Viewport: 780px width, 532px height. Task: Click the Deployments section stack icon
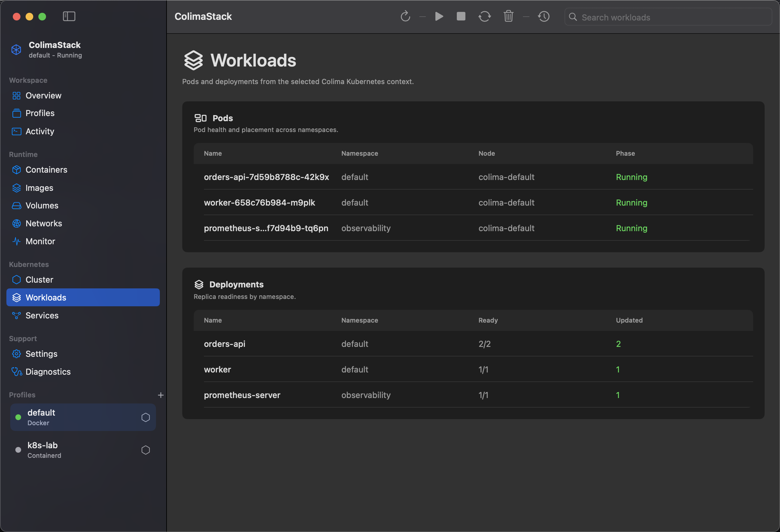[199, 285]
